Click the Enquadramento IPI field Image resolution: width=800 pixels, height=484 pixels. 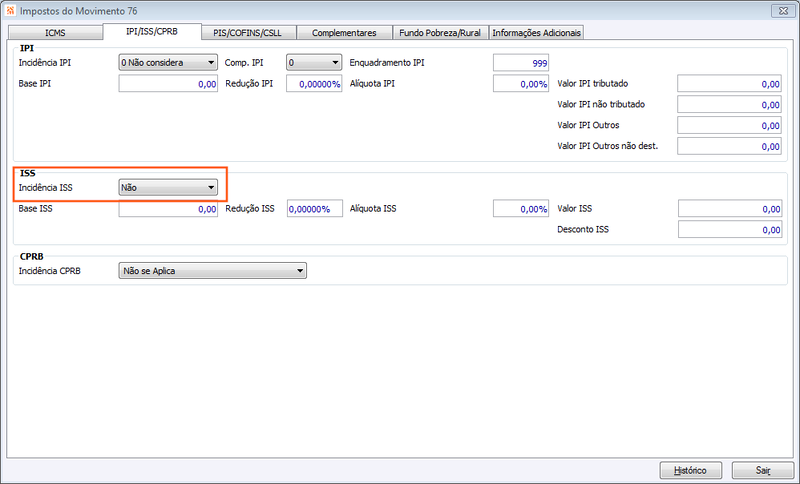521,63
